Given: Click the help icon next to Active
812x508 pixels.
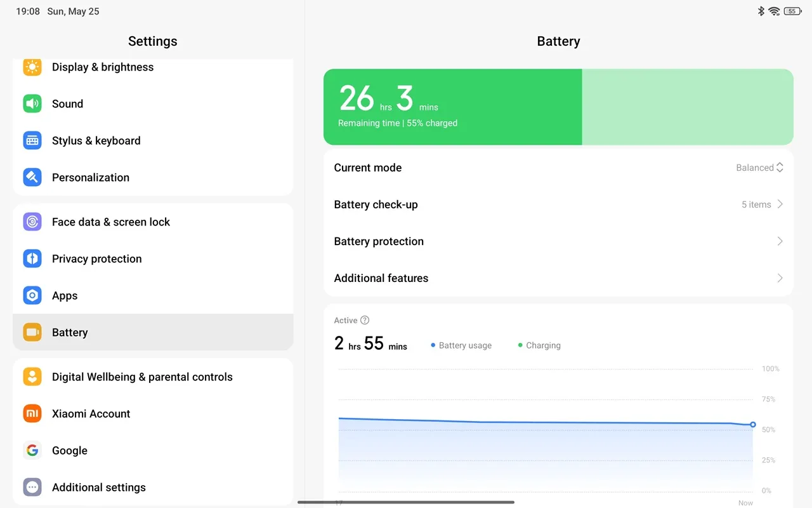Looking at the screenshot, I should click(x=365, y=321).
